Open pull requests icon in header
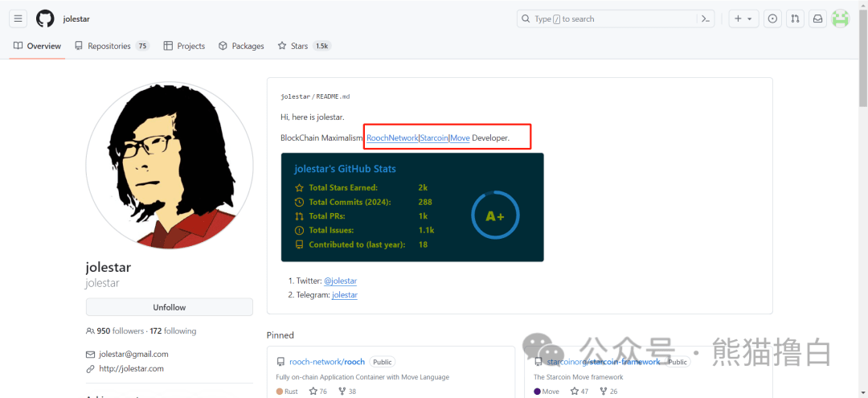The image size is (868, 398). coord(795,18)
